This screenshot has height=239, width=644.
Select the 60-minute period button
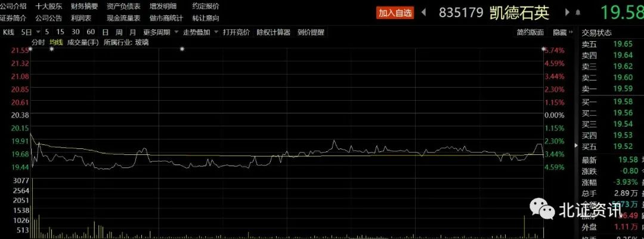point(90,32)
